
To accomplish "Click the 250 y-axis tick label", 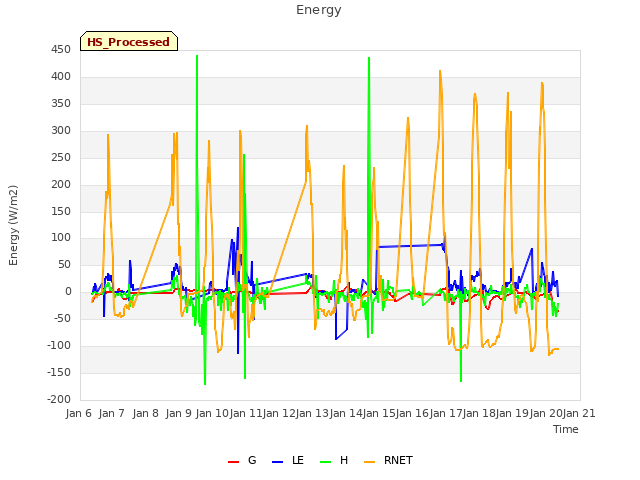I will pos(61,157).
